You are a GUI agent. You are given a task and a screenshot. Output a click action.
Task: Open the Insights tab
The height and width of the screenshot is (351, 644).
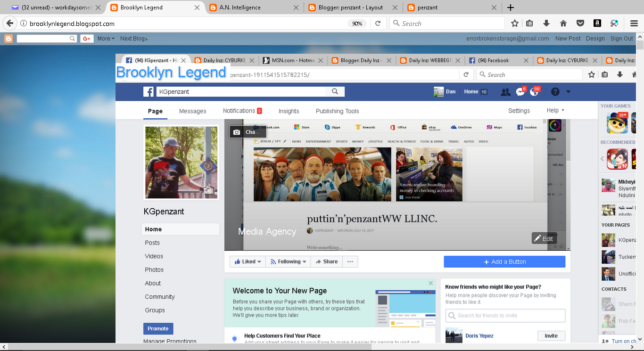pos(289,111)
